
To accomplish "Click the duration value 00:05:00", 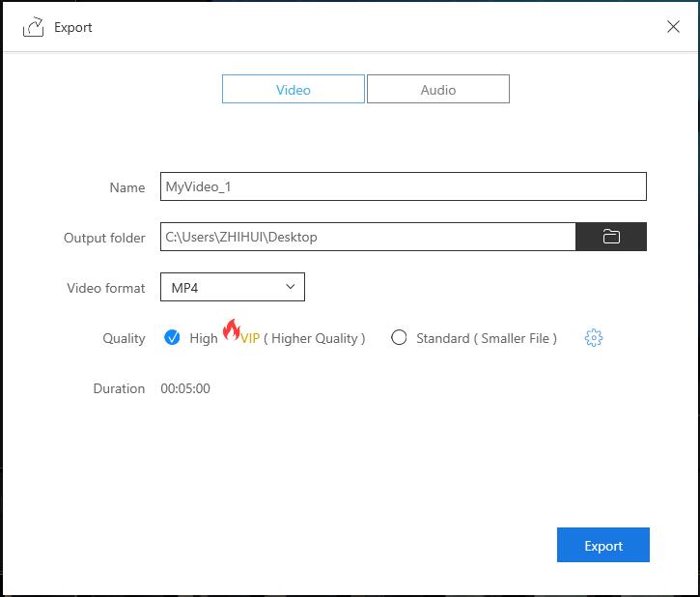I will click(185, 388).
